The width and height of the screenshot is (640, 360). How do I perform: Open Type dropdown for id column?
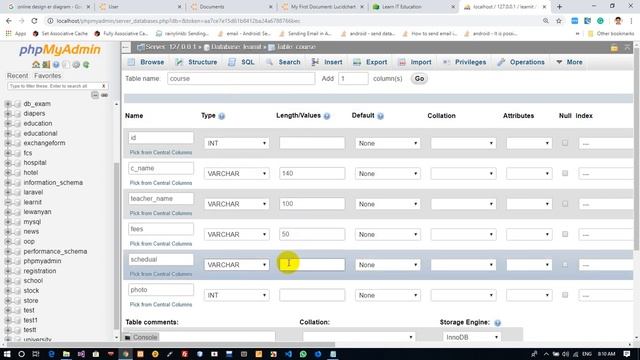[x=236, y=143]
